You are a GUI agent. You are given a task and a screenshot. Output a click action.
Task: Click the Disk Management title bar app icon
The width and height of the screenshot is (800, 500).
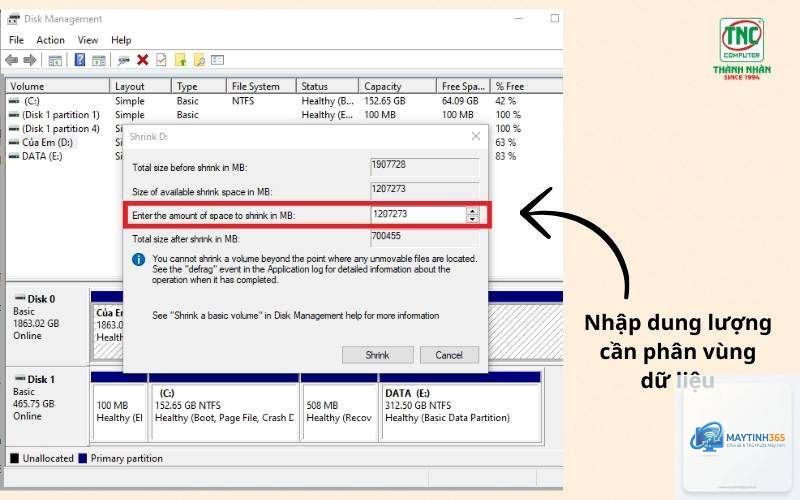pos(14,19)
